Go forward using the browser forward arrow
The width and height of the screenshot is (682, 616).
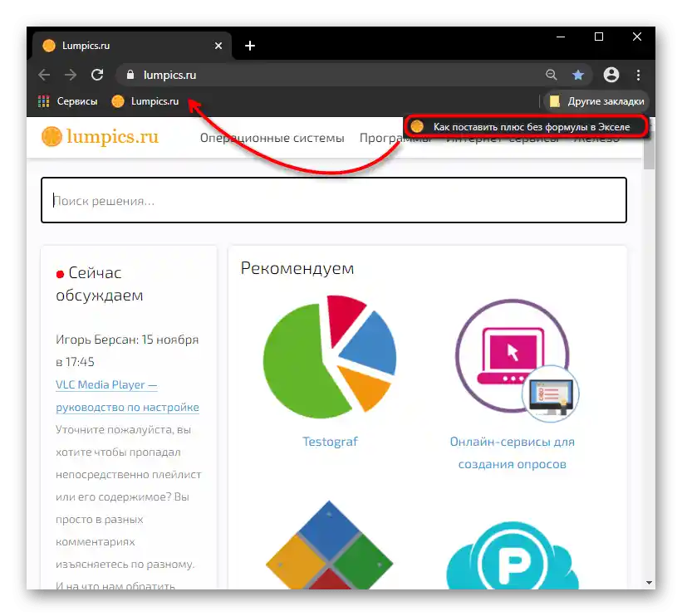click(x=71, y=75)
